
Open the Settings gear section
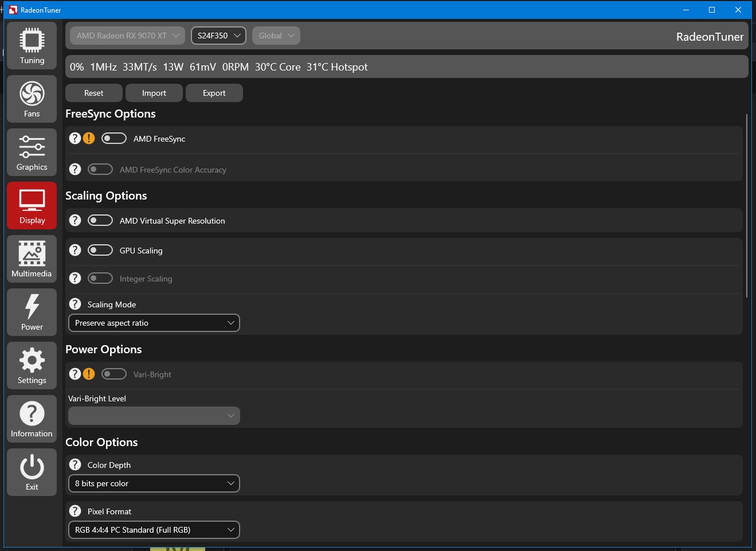tap(32, 365)
